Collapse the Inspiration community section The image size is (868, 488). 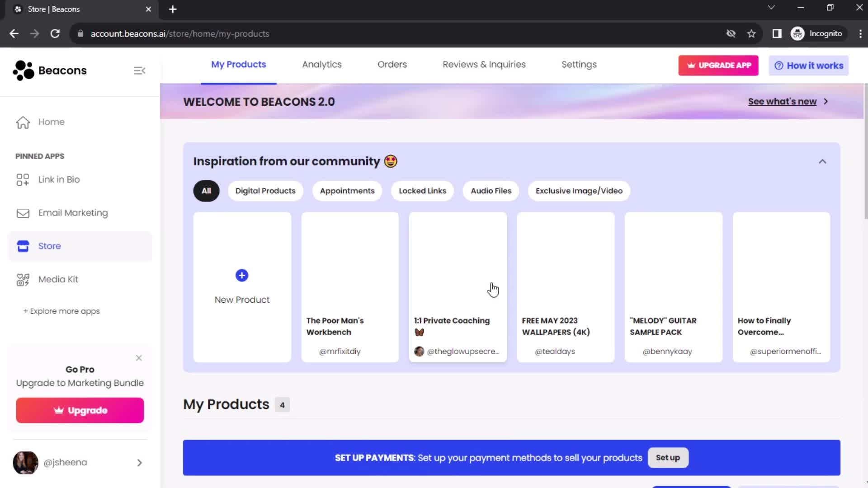coord(823,161)
